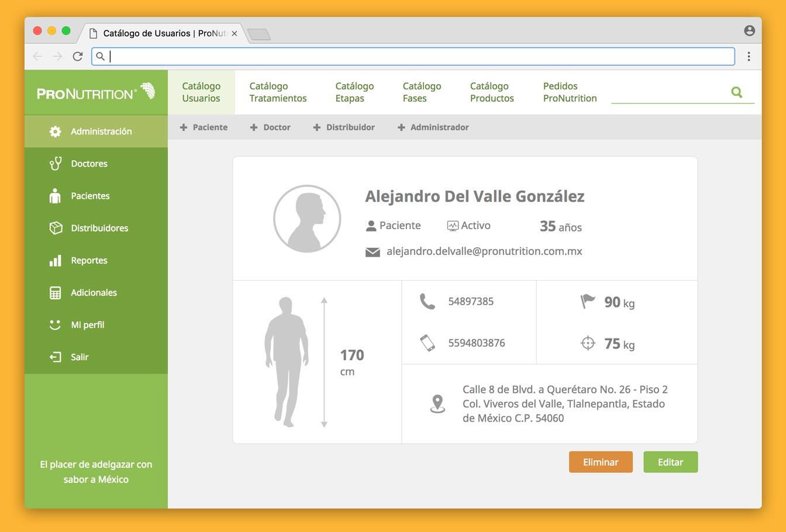Image resolution: width=786 pixels, height=532 pixels.
Task: Click the email envelope icon
Action: (x=373, y=252)
